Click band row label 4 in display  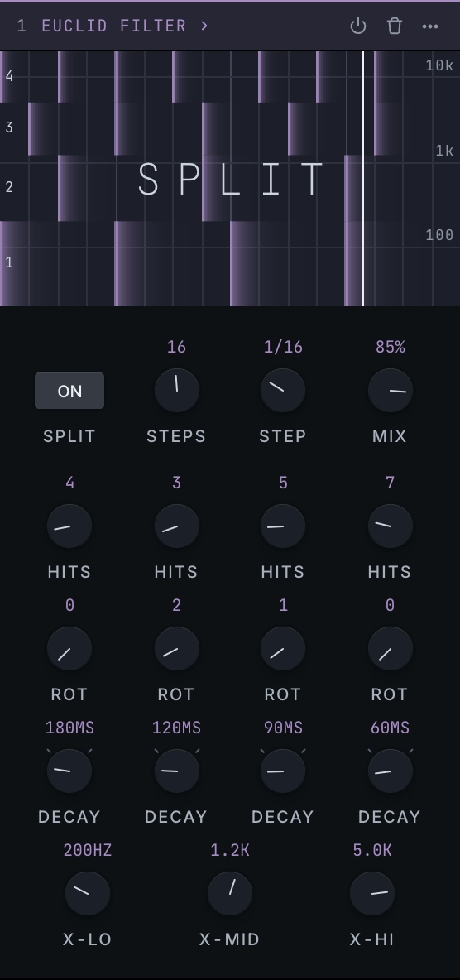click(9, 76)
